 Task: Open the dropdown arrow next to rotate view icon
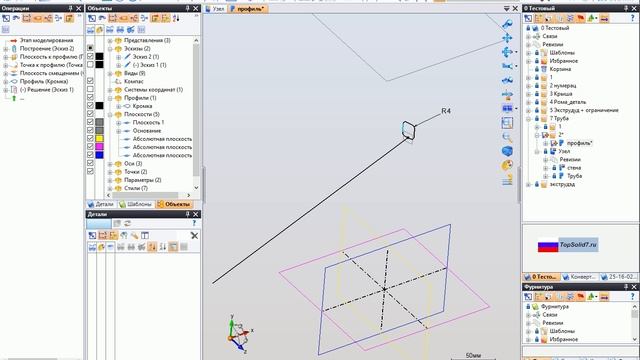[x=516, y=52]
